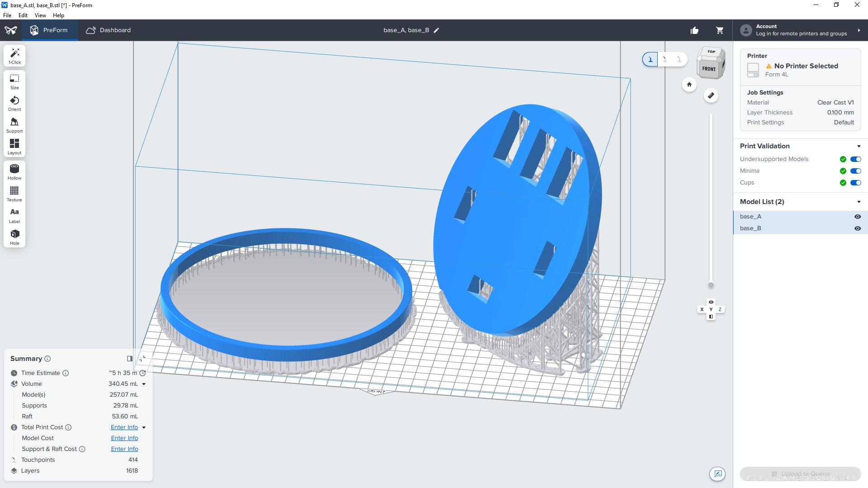Click the layer slicer slider handle
This screenshot has height=488, width=868.
coord(711,285)
